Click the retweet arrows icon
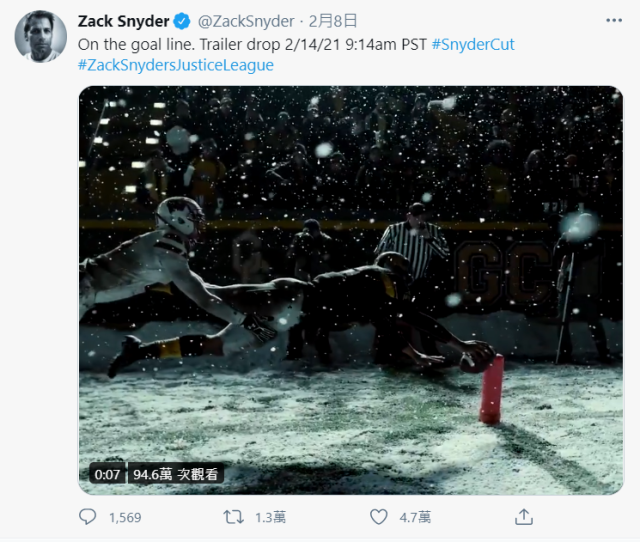This screenshot has height=542, width=640. click(x=232, y=517)
